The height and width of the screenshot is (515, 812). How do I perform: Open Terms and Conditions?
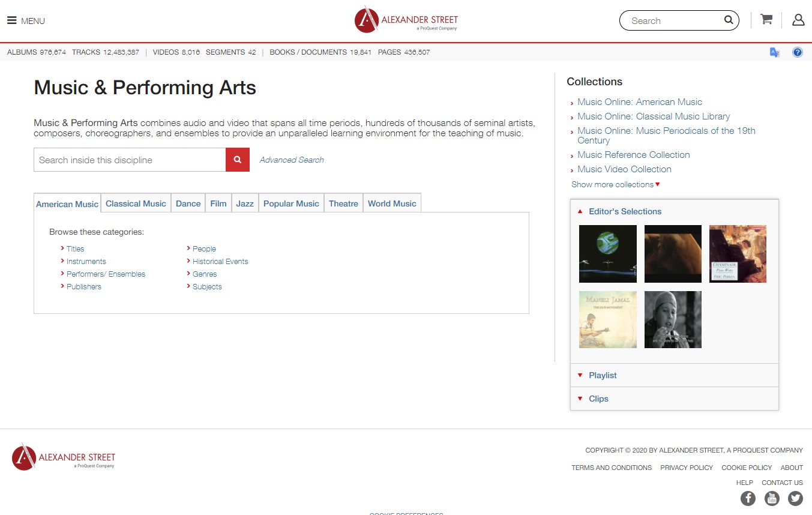(x=612, y=468)
